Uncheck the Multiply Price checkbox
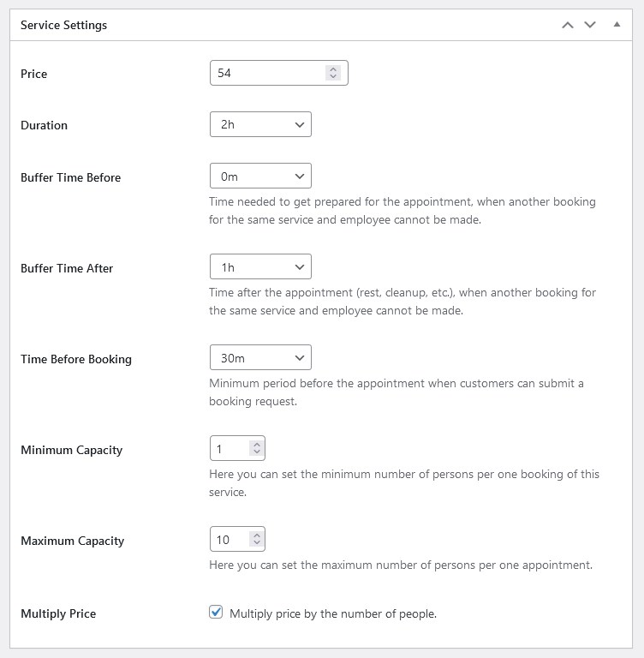The image size is (644, 658). click(216, 613)
